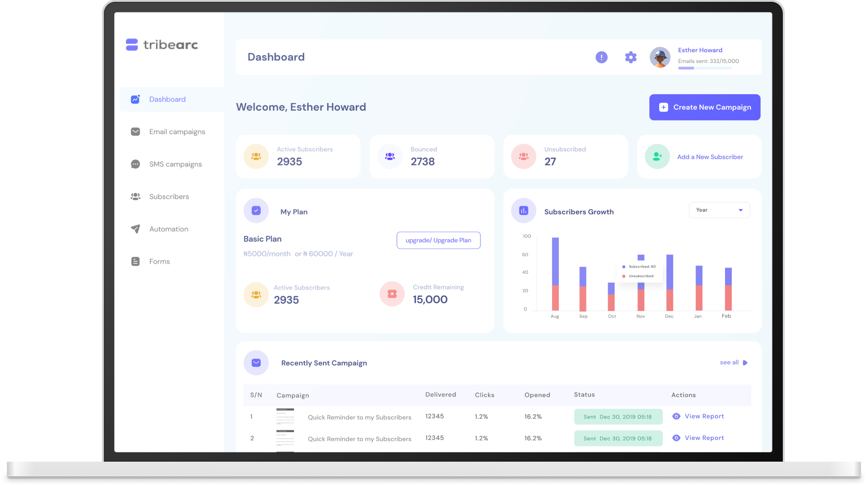Click the Automation sidebar icon
Screen dimensions: 868x485
134,229
